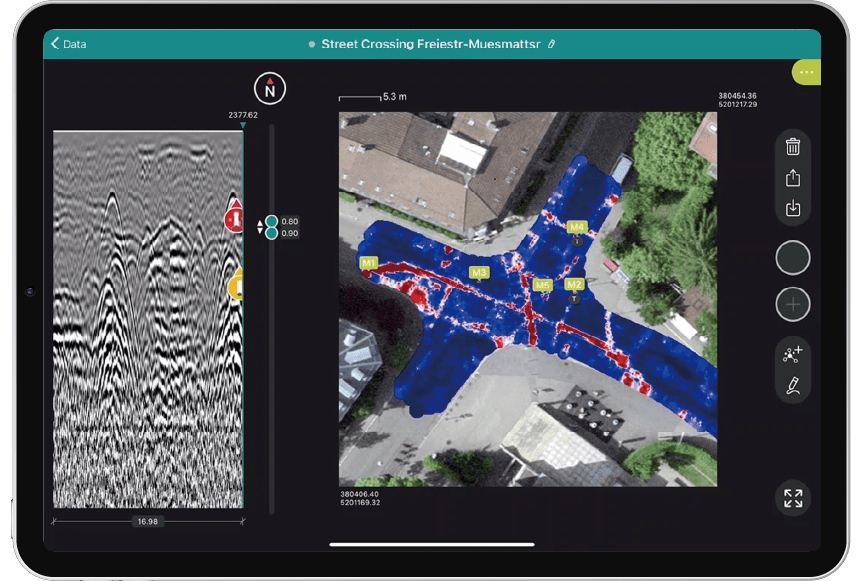
Task: Tap the yellow tag on radargram edge
Action: tap(237, 286)
